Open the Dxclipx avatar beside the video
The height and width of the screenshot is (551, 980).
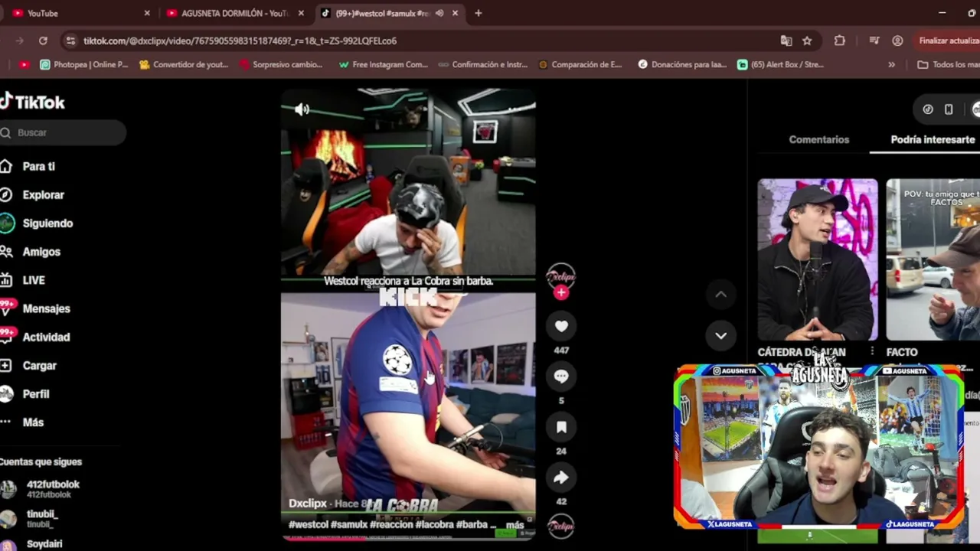[561, 276]
